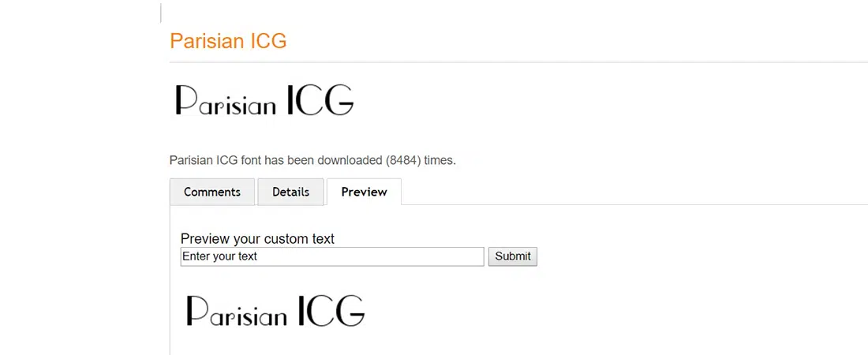Click the top Parisian ICG font sample image

[264, 101]
